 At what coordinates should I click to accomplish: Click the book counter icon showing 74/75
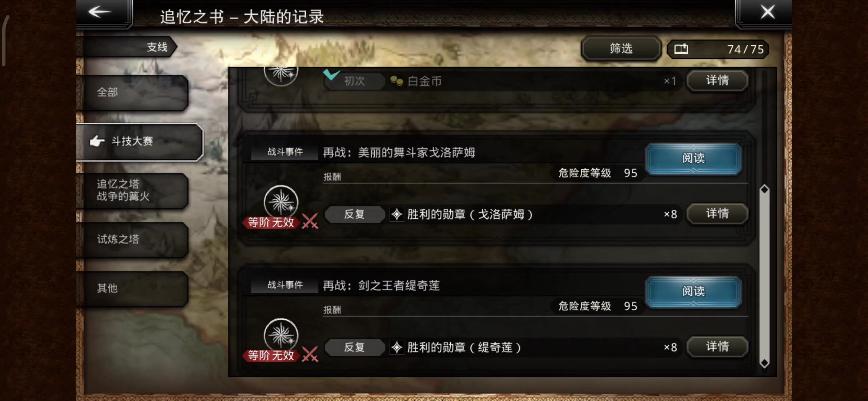coord(681,49)
